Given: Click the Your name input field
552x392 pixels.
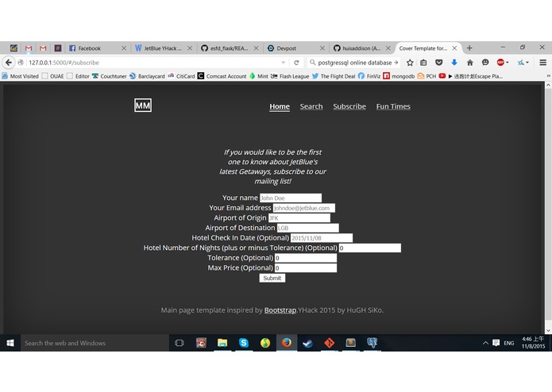Looking at the screenshot, I should coord(291,198).
